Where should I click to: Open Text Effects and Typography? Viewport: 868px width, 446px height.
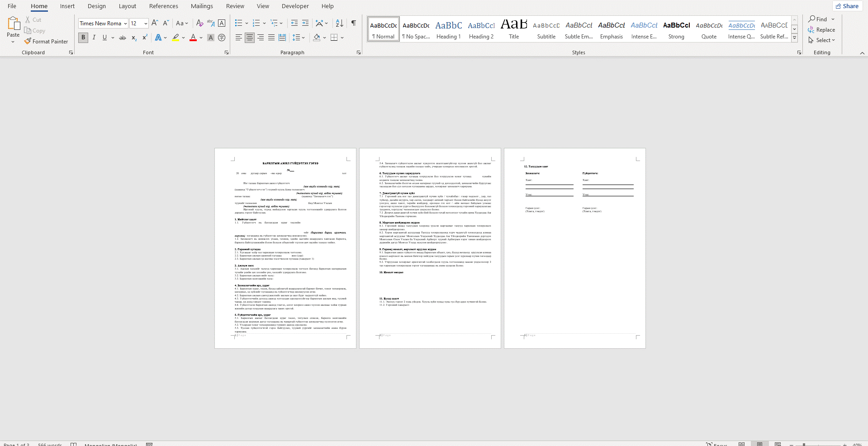[x=161, y=38]
